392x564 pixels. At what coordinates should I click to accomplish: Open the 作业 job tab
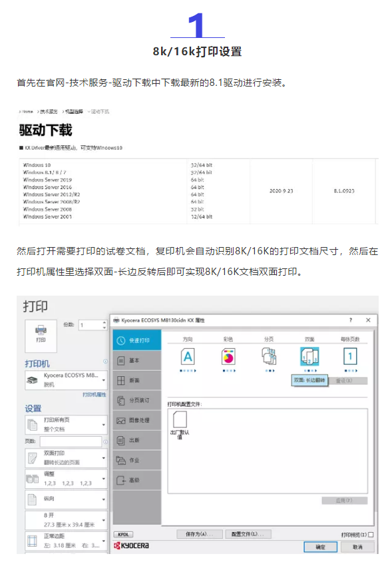click(136, 460)
